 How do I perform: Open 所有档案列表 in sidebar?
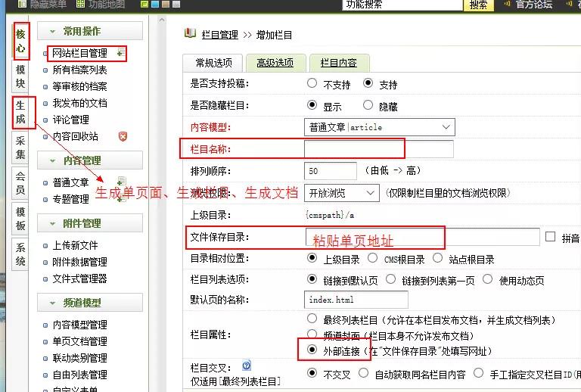[79, 70]
